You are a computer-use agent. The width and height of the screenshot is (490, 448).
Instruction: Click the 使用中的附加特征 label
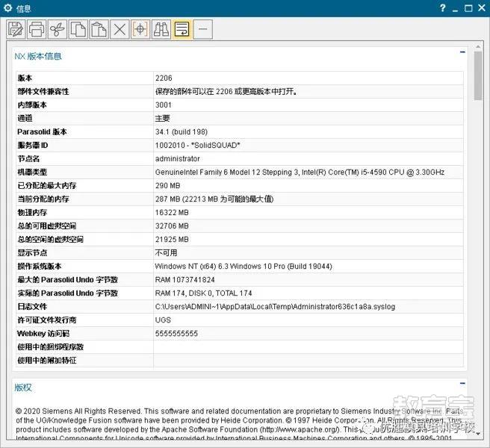[x=47, y=360]
